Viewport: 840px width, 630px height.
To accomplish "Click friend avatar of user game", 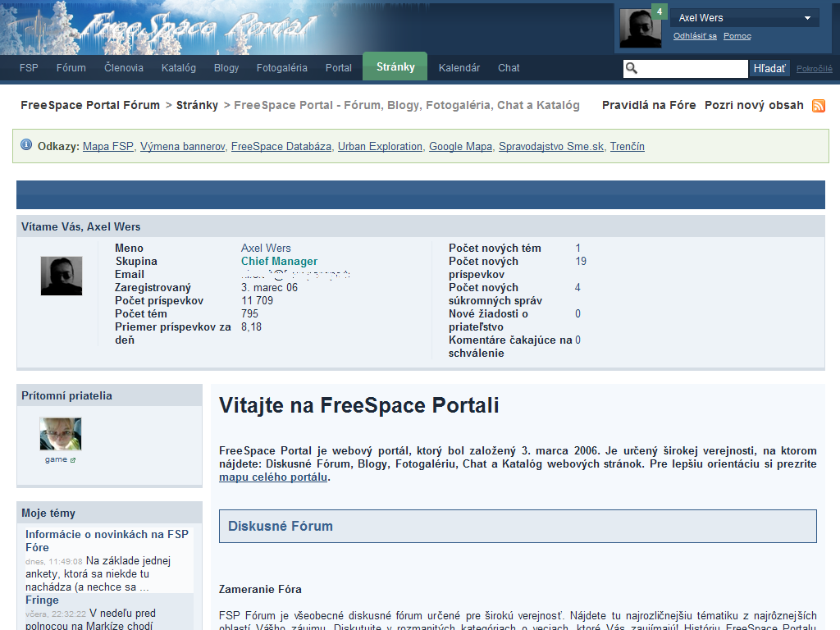I will point(61,434).
